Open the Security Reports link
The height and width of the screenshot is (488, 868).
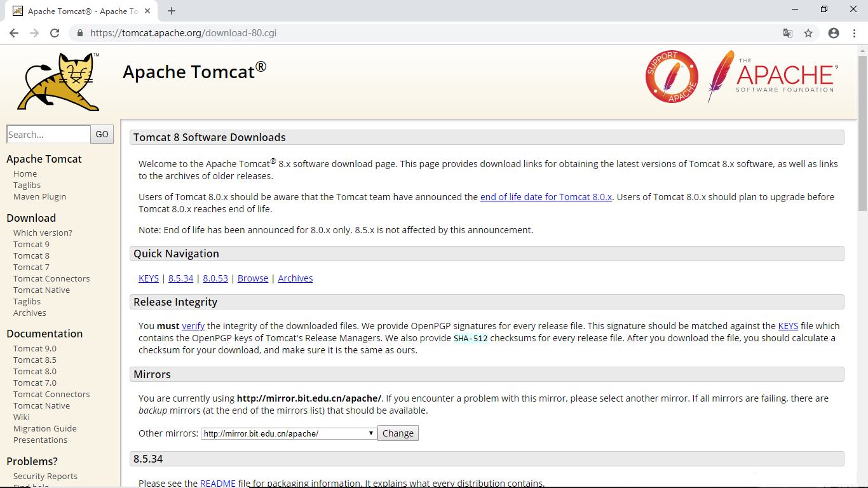(45, 476)
